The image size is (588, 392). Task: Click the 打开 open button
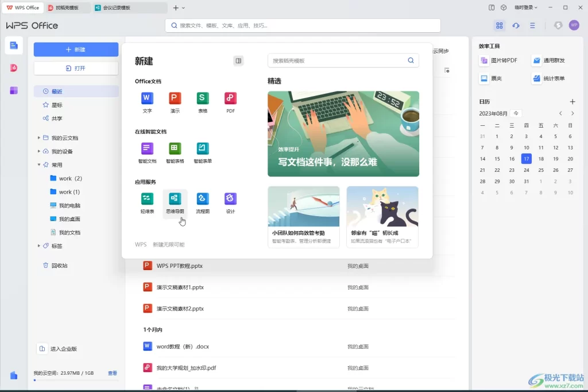pos(76,68)
